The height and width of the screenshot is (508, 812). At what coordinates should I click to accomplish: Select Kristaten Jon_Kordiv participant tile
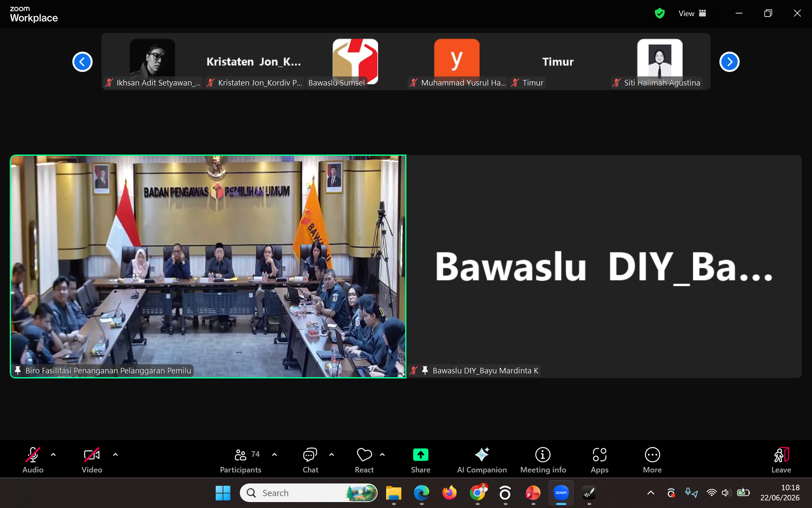tap(254, 62)
